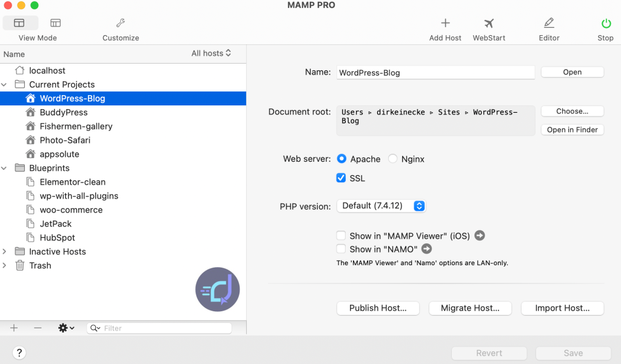Viewport: 621px width, 364px height.
Task: Select the Fishermen-gallery host
Action: [123, 126]
